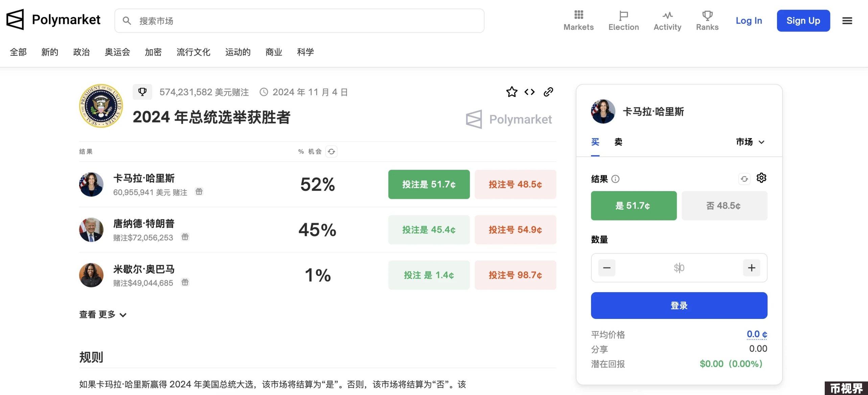Copy market link via chain icon
Image resolution: width=868 pixels, height=395 pixels.
point(548,92)
